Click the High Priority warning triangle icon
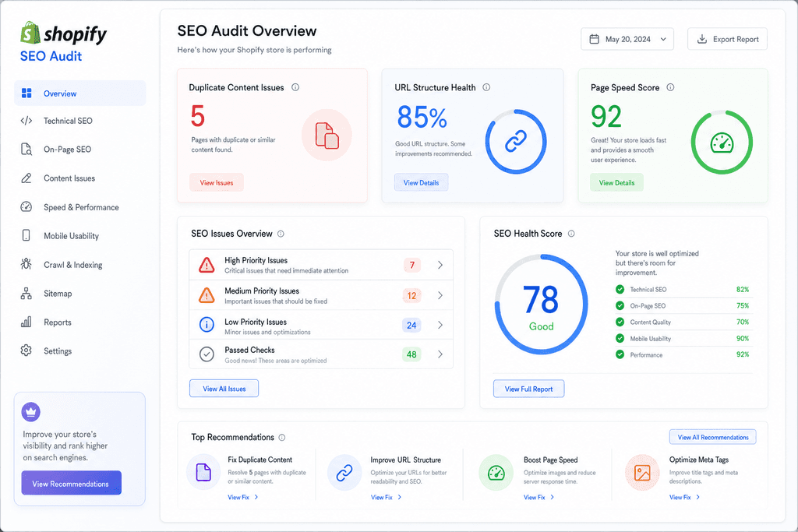This screenshot has height=532, width=798. pos(207,265)
